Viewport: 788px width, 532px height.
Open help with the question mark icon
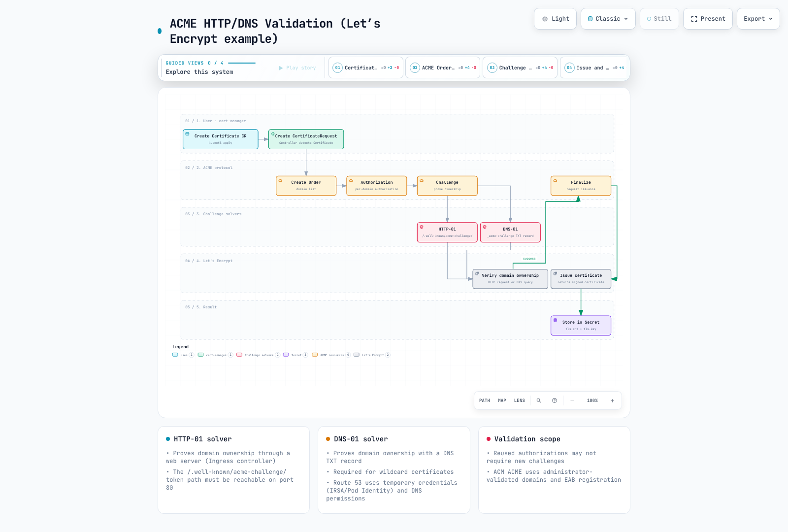[x=555, y=400]
